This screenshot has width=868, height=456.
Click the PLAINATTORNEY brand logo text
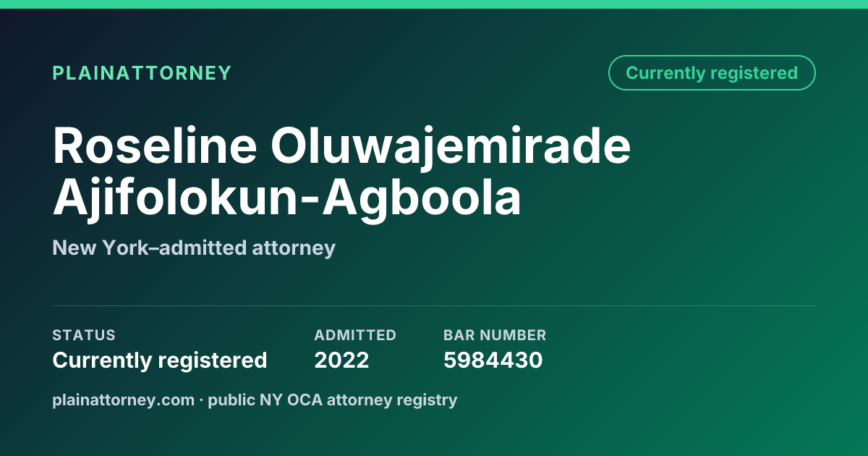142,73
